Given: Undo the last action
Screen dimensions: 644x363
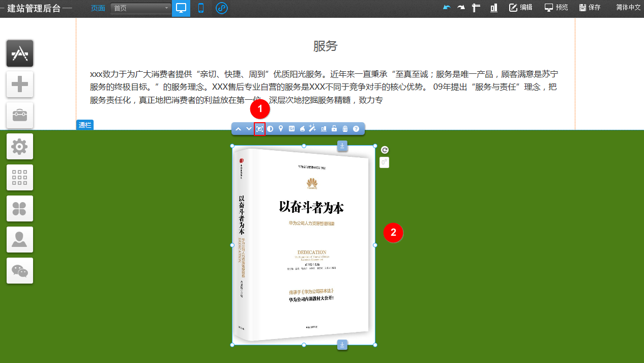Looking at the screenshot, I should pyautogui.click(x=447, y=8).
